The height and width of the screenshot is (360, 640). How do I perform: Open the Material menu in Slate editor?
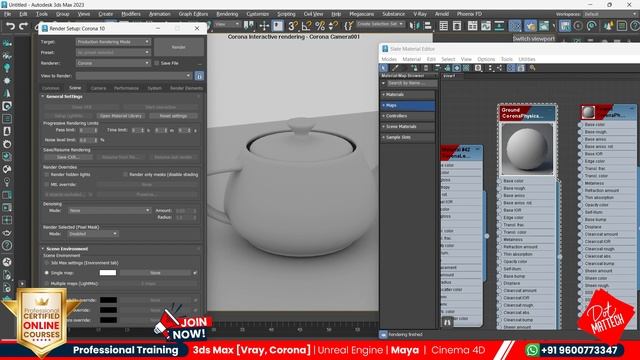point(411,59)
